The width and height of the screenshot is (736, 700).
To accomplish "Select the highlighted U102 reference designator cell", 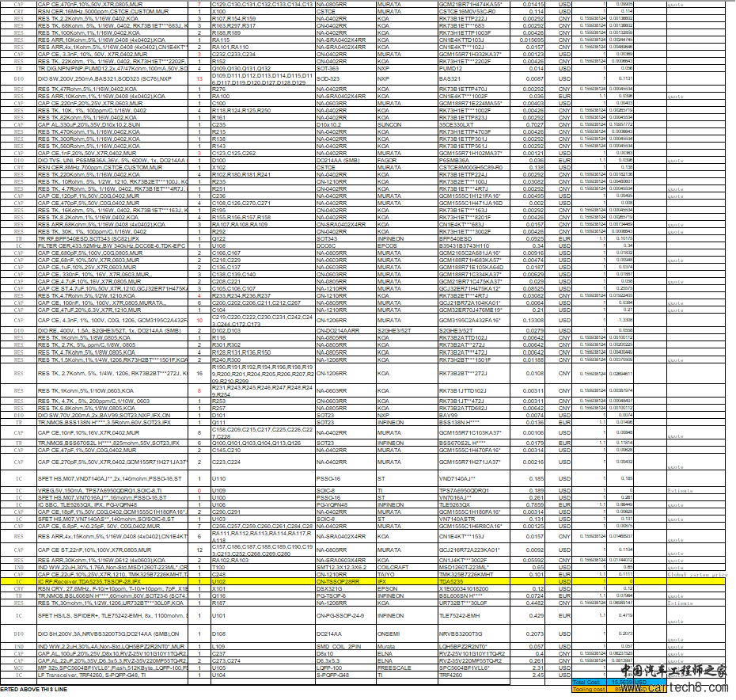I will coord(263,581).
